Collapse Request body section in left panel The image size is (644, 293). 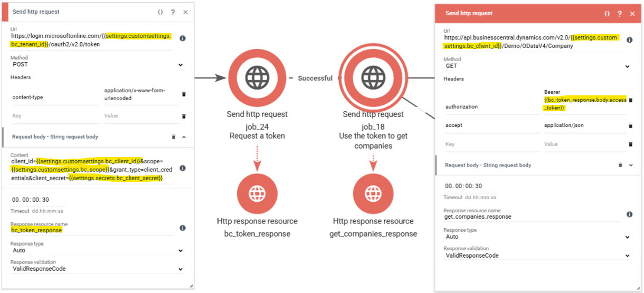pyautogui.click(x=184, y=137)
